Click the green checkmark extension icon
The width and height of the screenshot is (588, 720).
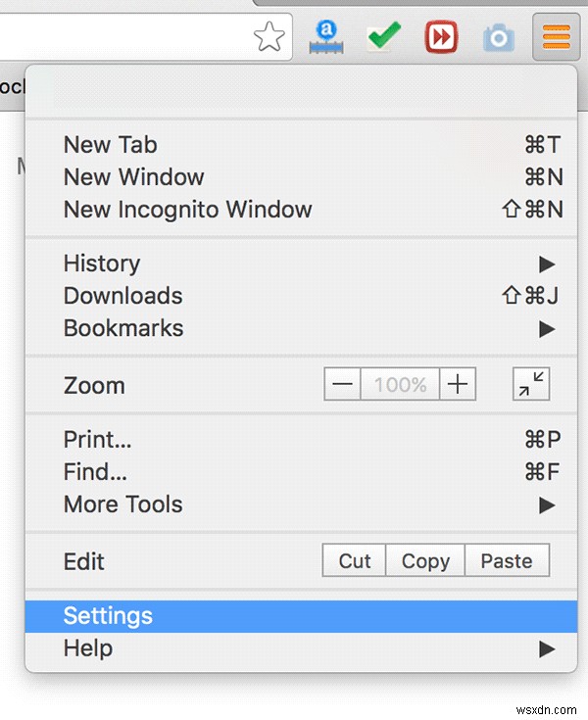pos(384,37)
